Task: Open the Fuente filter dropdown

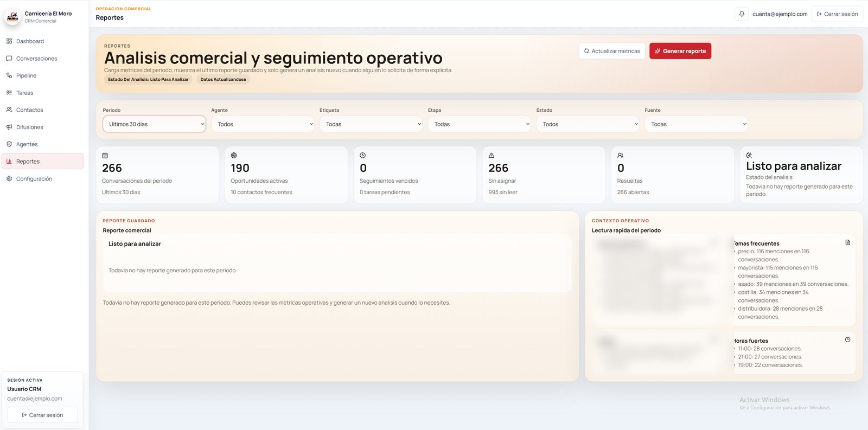Action: click(x=696, y=124)
